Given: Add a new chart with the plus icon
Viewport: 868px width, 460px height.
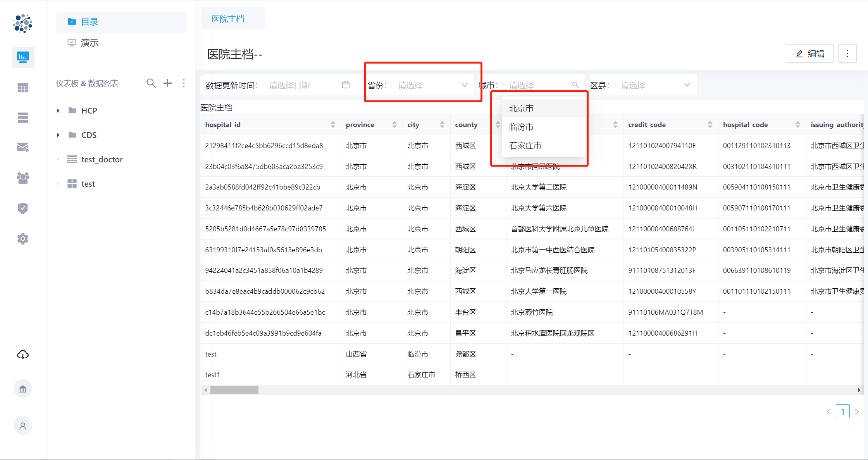Looking at the screenshot, I should point(167,83).
